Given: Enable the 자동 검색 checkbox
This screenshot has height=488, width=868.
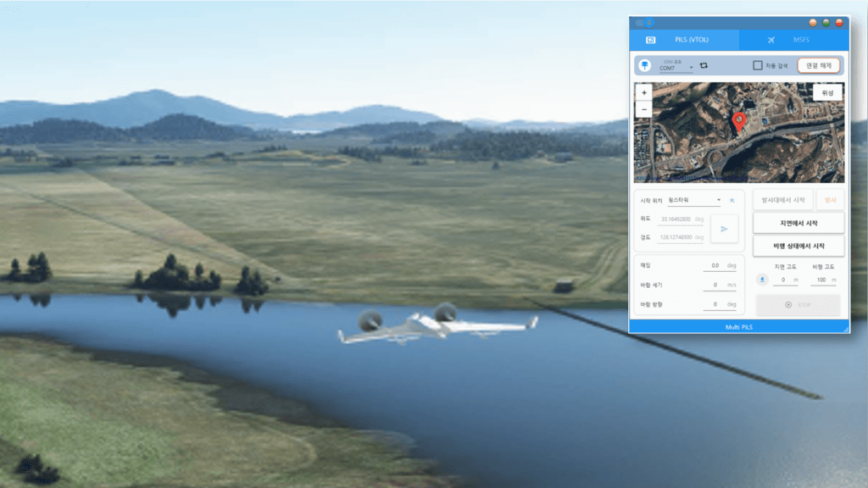Looking at the screenshot, I should coord(758,65).
